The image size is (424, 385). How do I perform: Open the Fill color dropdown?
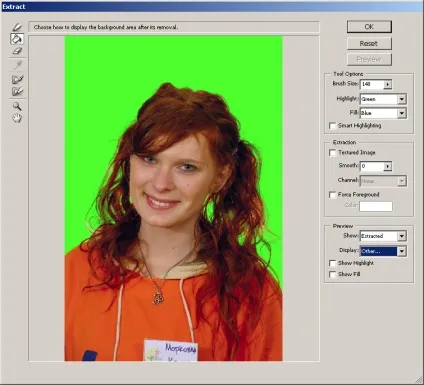coord(402,113)
